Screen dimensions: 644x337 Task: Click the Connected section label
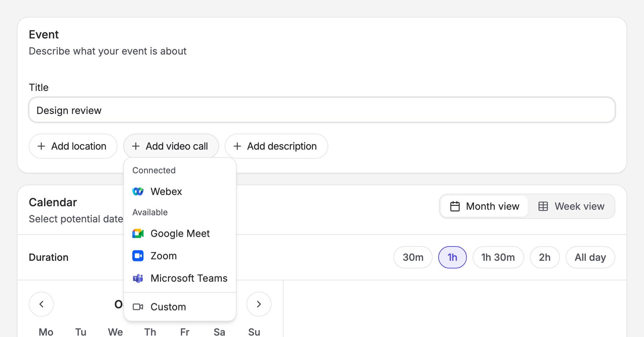pyautogui.click(x=154, y=170)
